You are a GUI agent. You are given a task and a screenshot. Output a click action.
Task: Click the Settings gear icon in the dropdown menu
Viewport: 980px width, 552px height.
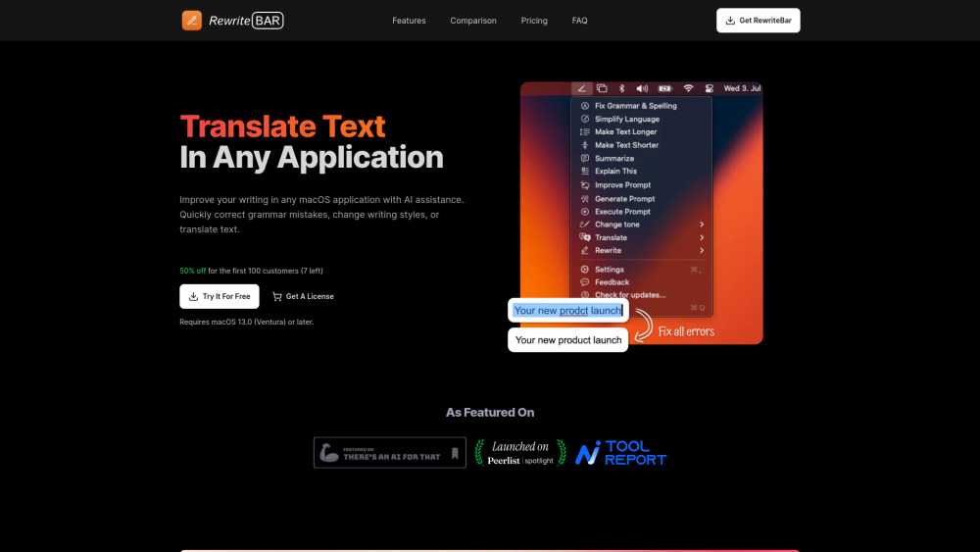[x=585, y=270]
